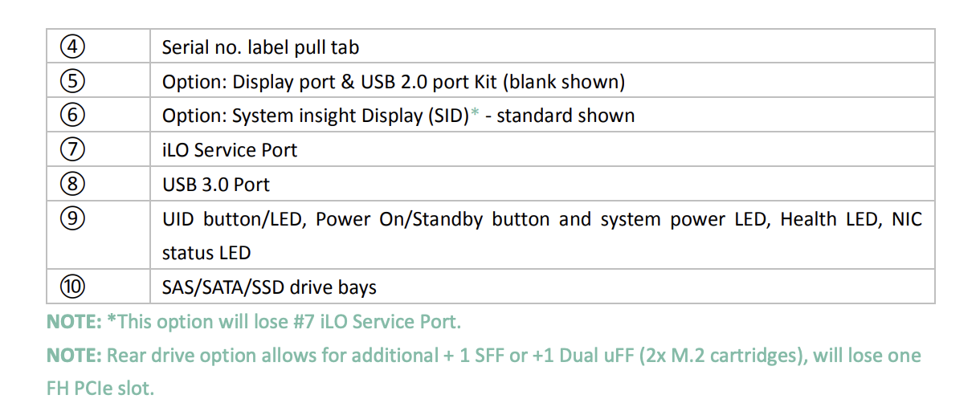The image size is (980, 411).
Task: Select the circled number 10 marker
Action: pyautogui.click(x=72, y=287)
